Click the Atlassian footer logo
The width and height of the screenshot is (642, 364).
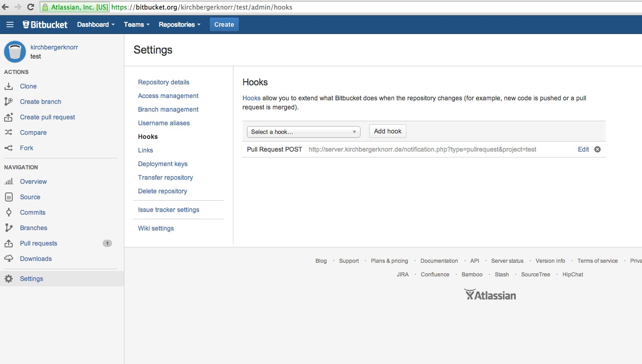coord(490,295)
